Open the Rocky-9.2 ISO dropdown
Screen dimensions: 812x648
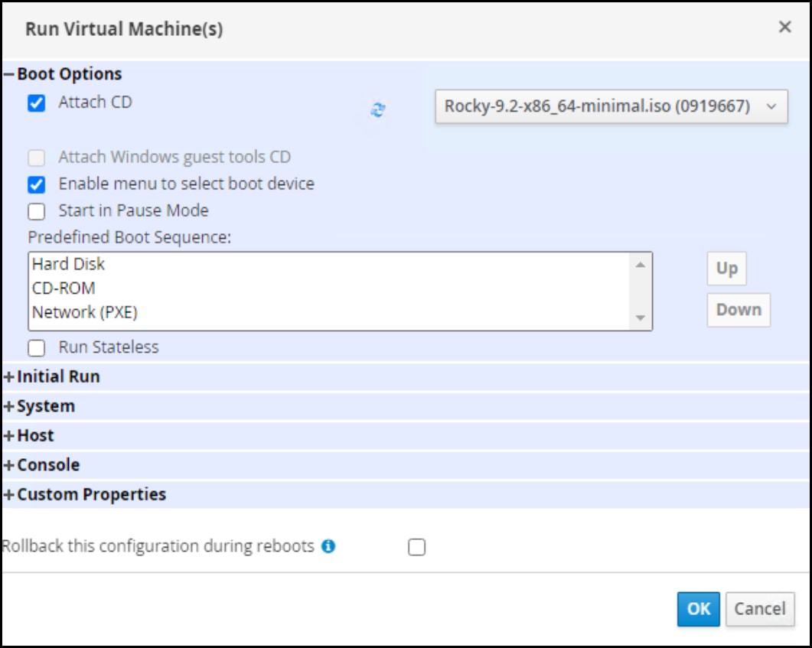coord(611,106)
